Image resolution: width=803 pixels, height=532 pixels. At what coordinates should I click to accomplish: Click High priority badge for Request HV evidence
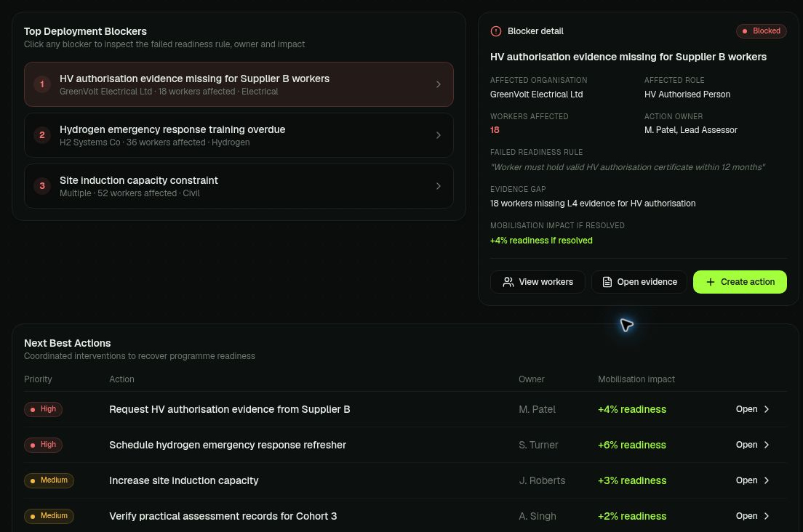[x=43, y=409]
